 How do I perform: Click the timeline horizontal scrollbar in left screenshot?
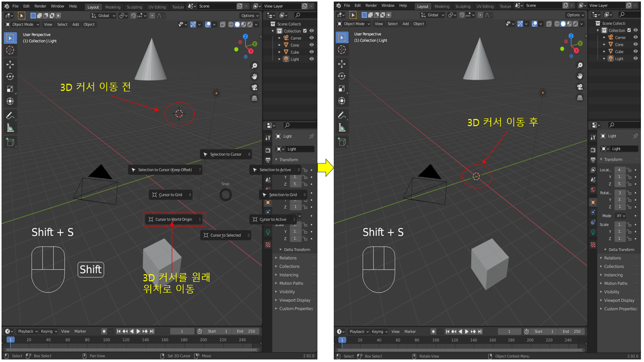pyautogui.click(x=132, y=350)
